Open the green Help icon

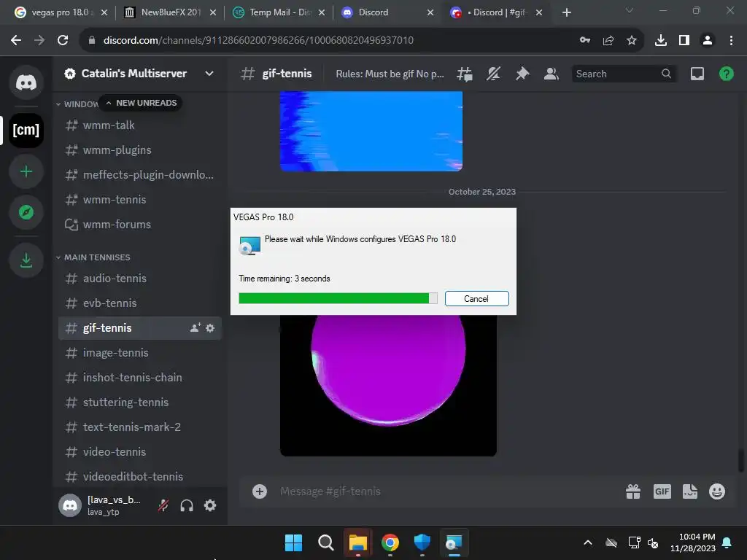pyautogui.click(x=726, y=74)
